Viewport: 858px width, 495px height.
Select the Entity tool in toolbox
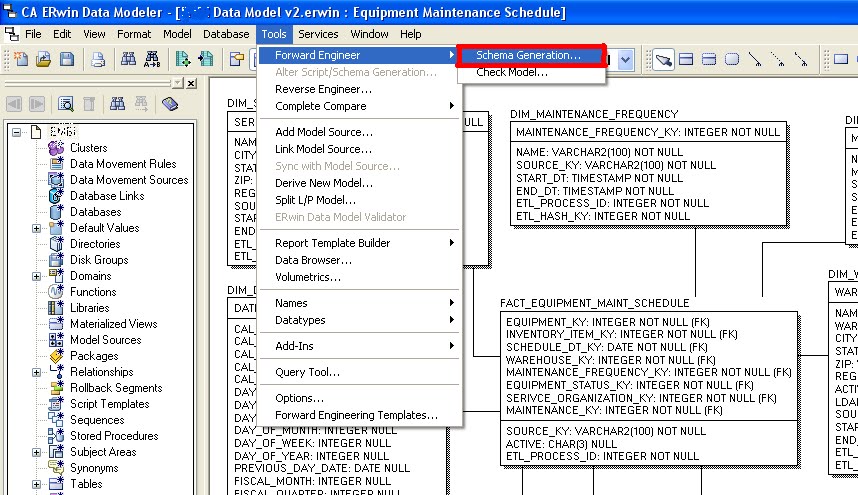point(686,59)
